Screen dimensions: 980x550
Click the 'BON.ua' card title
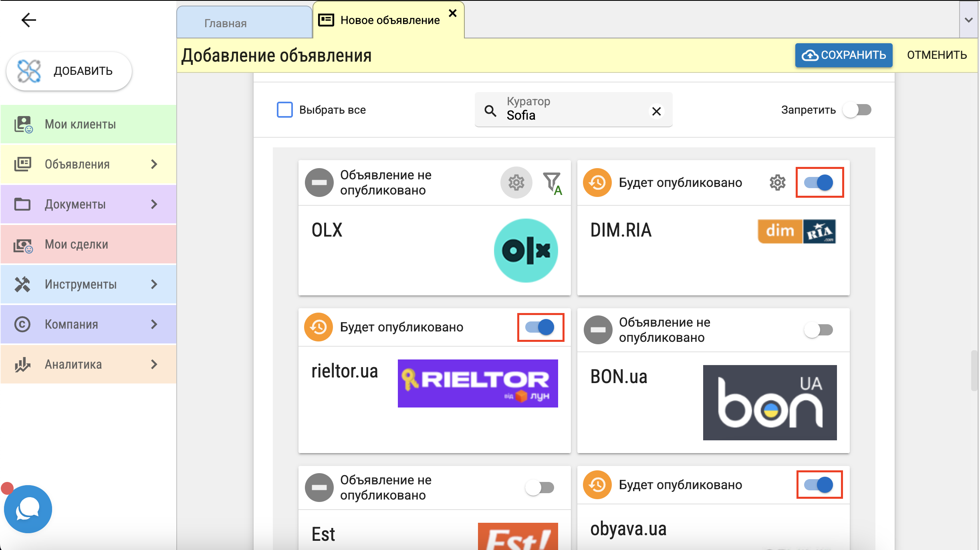619,377
